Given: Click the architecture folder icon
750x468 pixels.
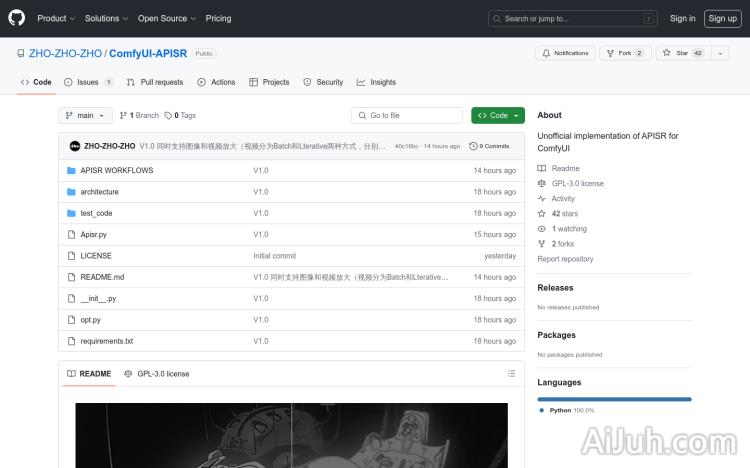Looking at the screenshot, I should pyautogui.click(x=71, y=192).
